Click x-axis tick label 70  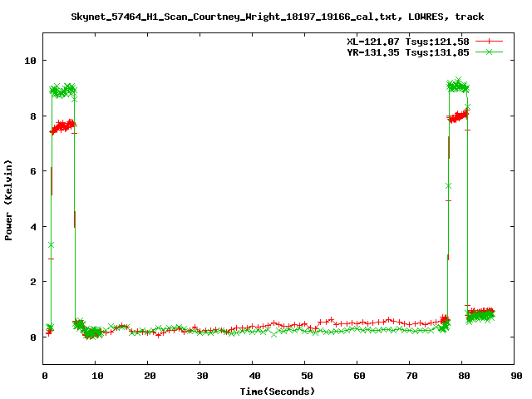(411, 376)
